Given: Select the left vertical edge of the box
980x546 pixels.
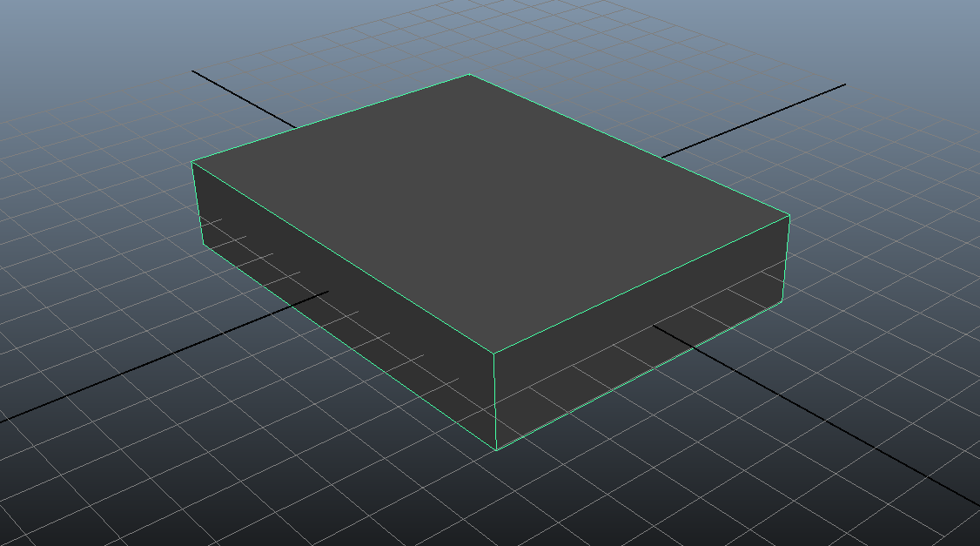Looking at the screenshot, I should pos(197,200).
